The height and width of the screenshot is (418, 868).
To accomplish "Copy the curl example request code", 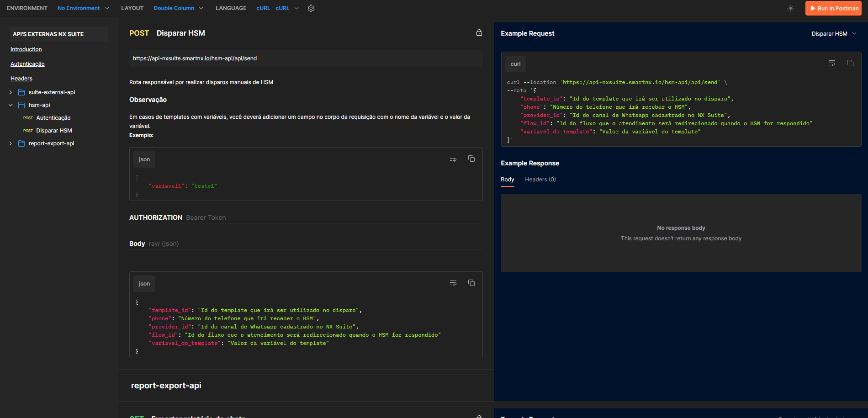I will (x=850, y=63).
